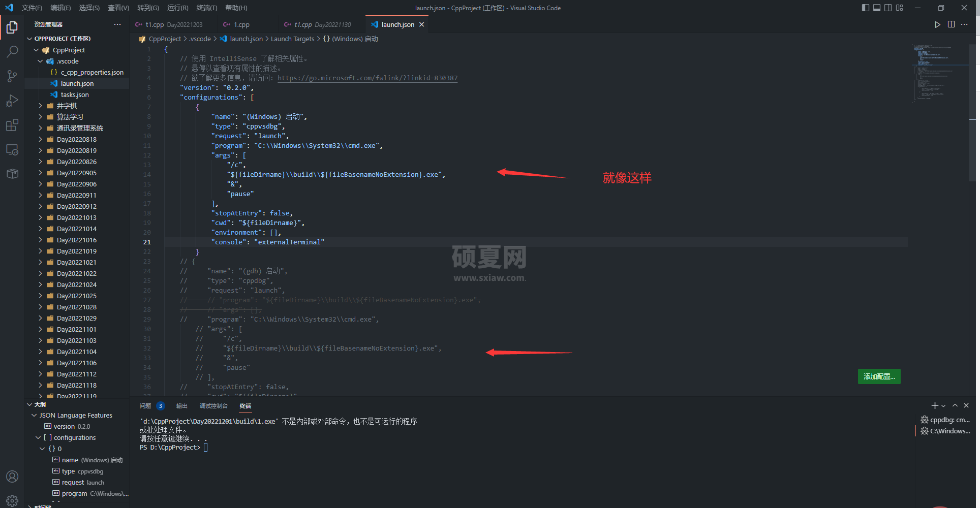Maximize the panel with up chevron

click(x=955, y=405)
